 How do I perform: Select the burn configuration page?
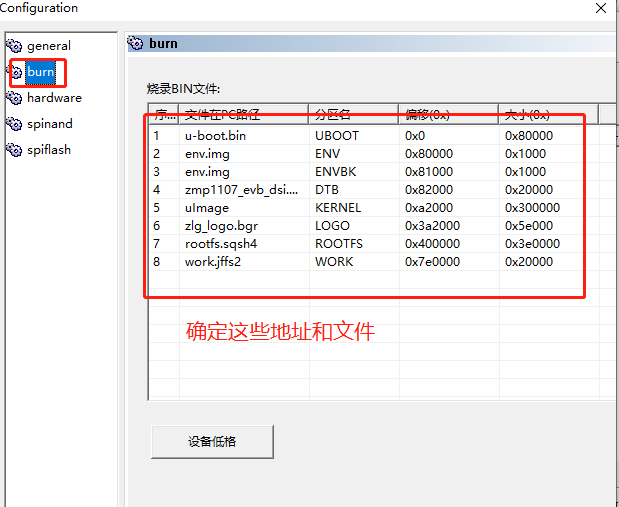pyautogui.click(x=40, y=72)
